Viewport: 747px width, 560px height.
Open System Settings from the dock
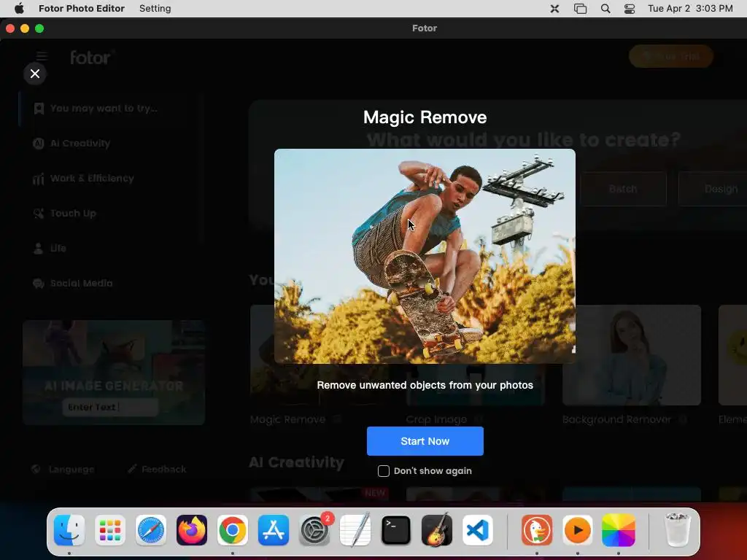(314, 530)
